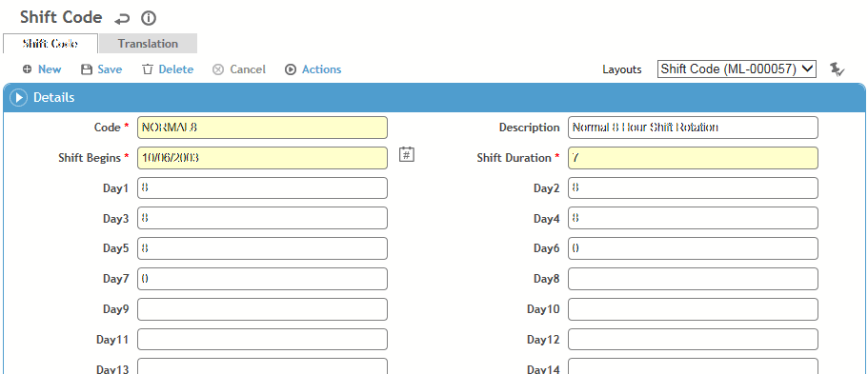Click the Cancel button label
868x374 pixels.
click(x=248, y=69)
